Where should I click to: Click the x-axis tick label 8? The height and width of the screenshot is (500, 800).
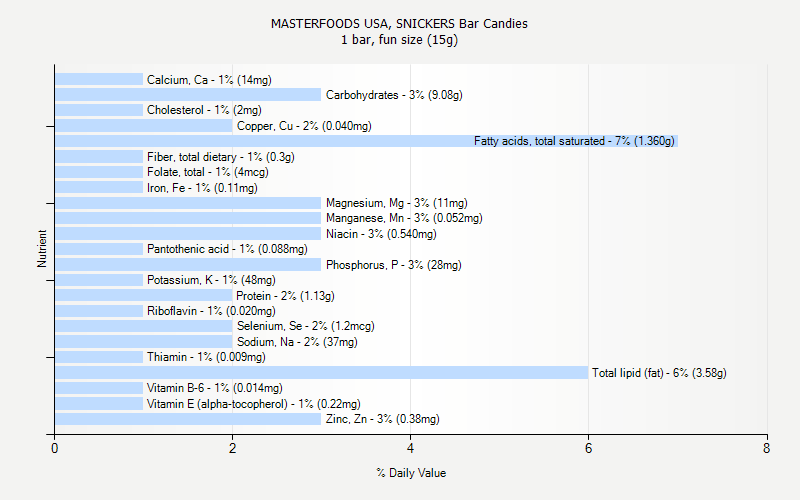pyautogui.click(x=766, y=448)
